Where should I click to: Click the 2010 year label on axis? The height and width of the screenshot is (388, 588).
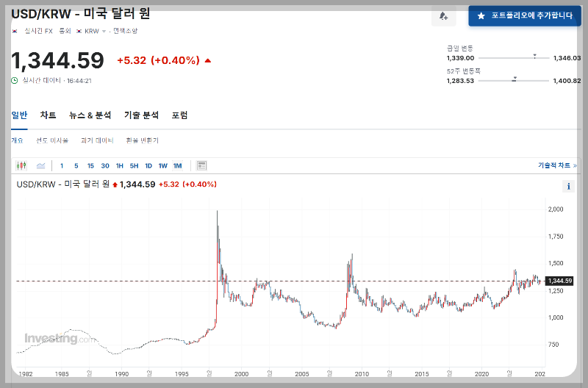[x=362, y=374]
